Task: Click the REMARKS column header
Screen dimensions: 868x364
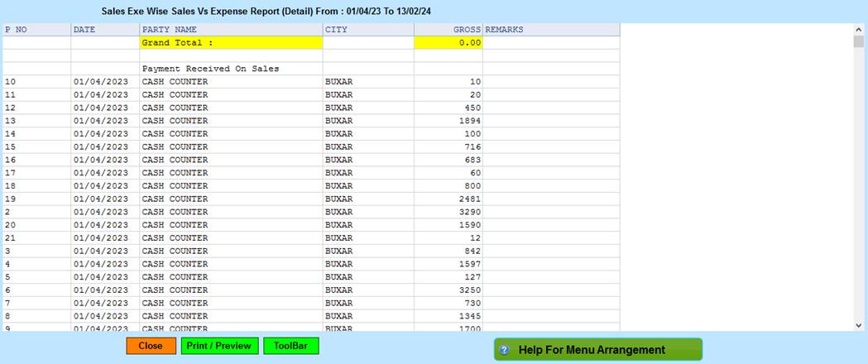Action: (550, 30)
